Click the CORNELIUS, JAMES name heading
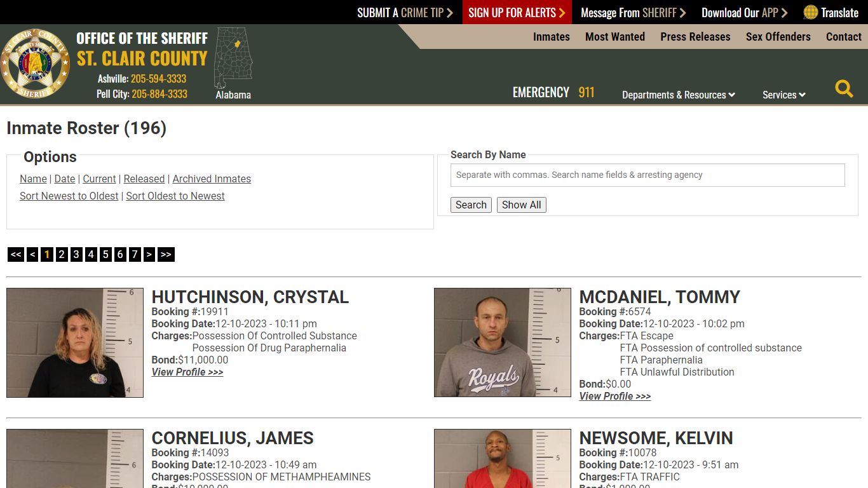This screenshot has width=868, height=488. pos(233,438)
